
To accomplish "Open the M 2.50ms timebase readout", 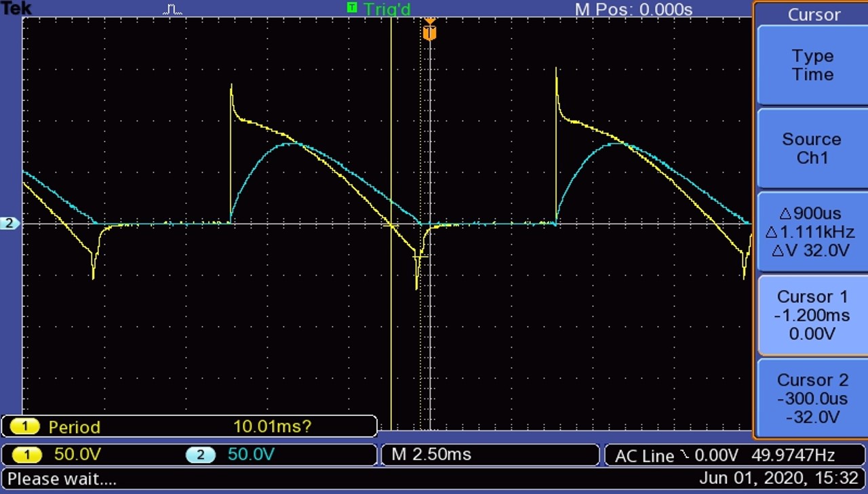I will [431, 455].
